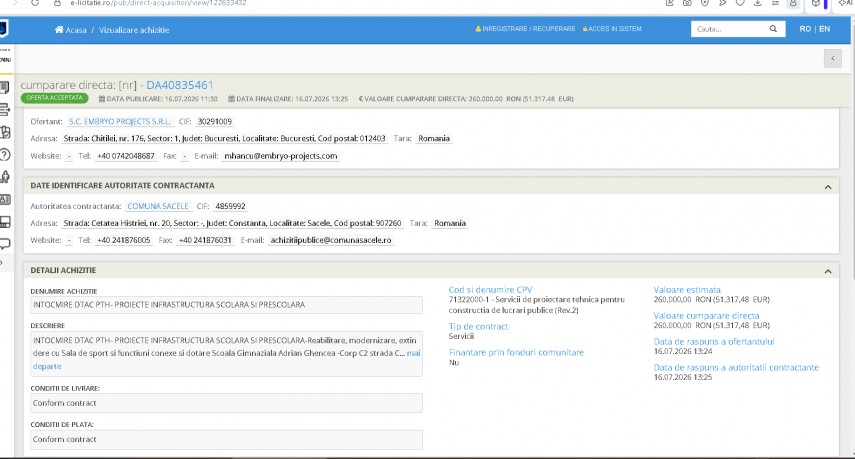Click the Data Publicare 16.07.2026 11:30 entry
Image resolution: width=855 pixels, height=459 pixels.
point(158,99)
